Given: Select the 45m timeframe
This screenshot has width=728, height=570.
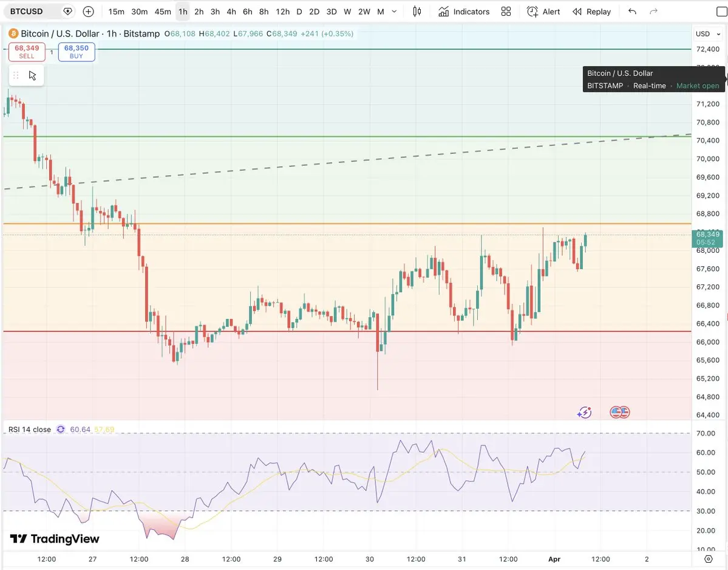Looking at the screenshot, I should pyautogui.click(x=163, y=12).
